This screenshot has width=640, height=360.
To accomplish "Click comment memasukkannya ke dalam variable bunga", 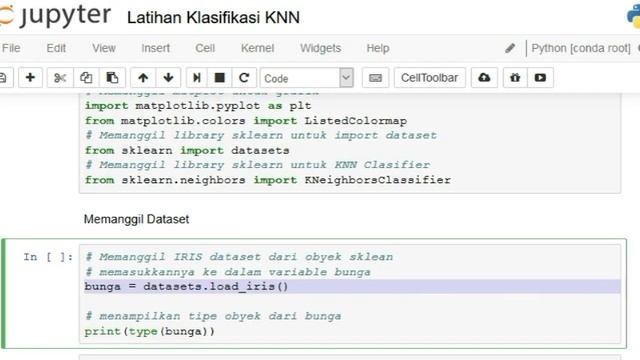I will (x=228, y=272).
